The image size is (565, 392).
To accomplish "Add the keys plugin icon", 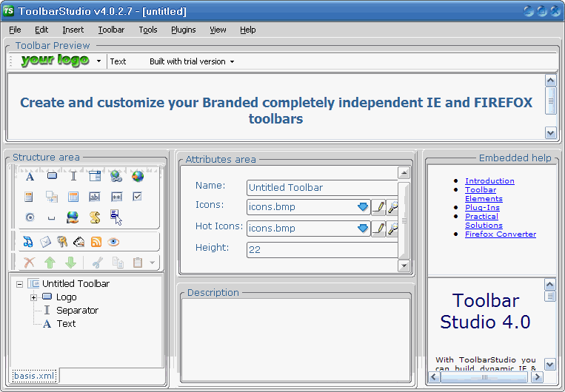I will click(x=62, y=242).
